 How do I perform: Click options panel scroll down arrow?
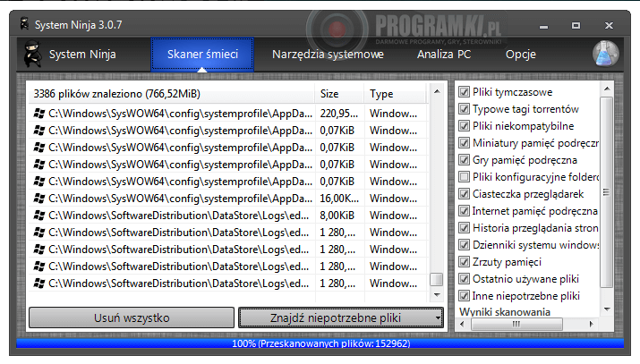pos(607,309)
